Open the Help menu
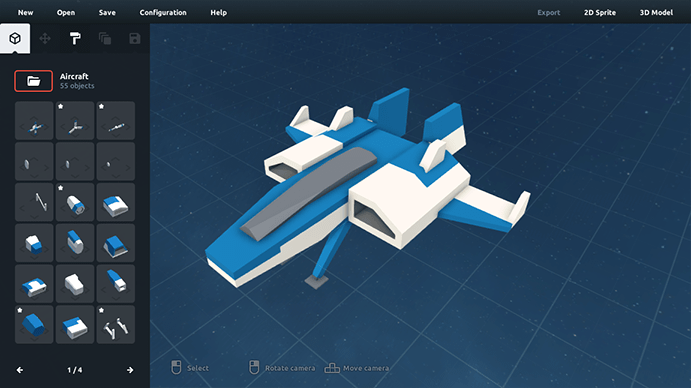Image resolution: width=691 pixels, height=388 pixels. click(x=218, y=12)
